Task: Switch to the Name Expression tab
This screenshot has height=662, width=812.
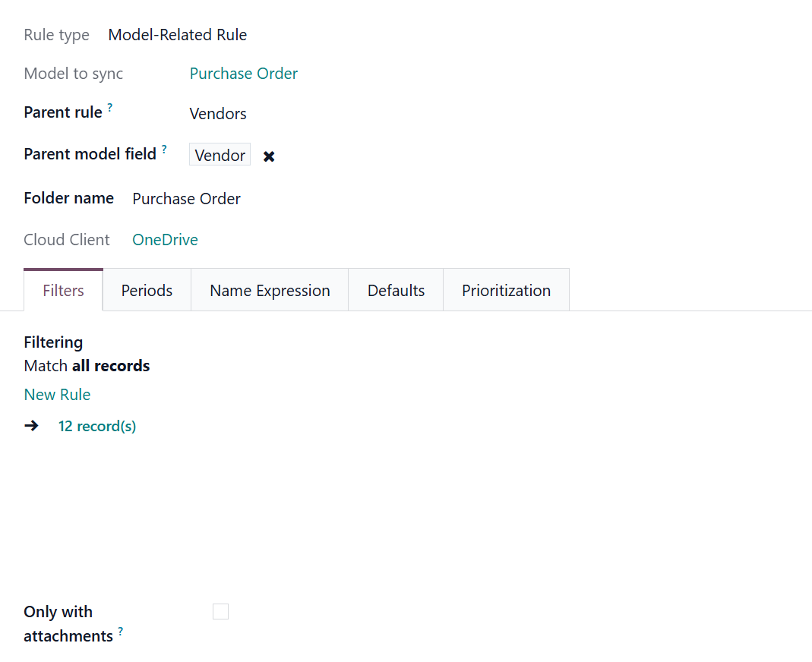Action: 270,291
